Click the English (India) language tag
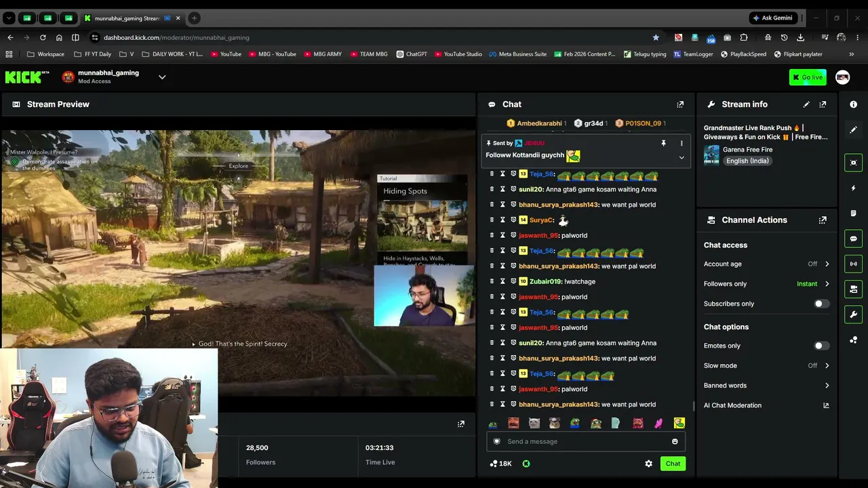Viewport: 868px width, 488px height. [747, 161]
